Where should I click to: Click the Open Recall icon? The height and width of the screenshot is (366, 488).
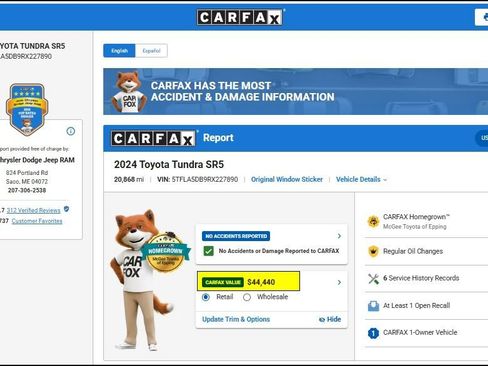tap(373, 306)
